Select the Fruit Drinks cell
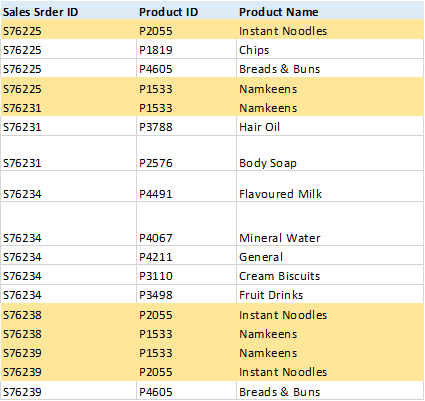The height and width of the screenshot is (401, 425). [330, 294]
